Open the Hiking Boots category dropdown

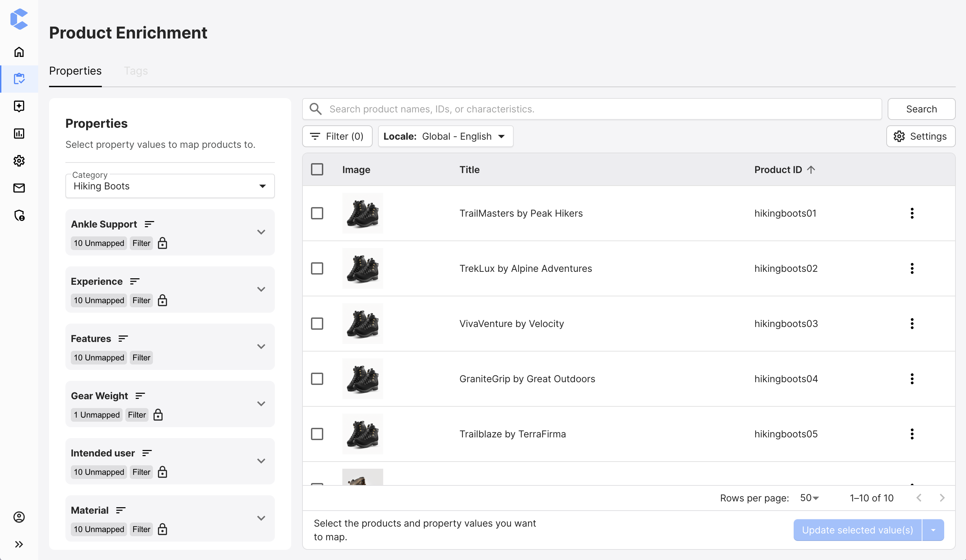click(x=170, y=186)
